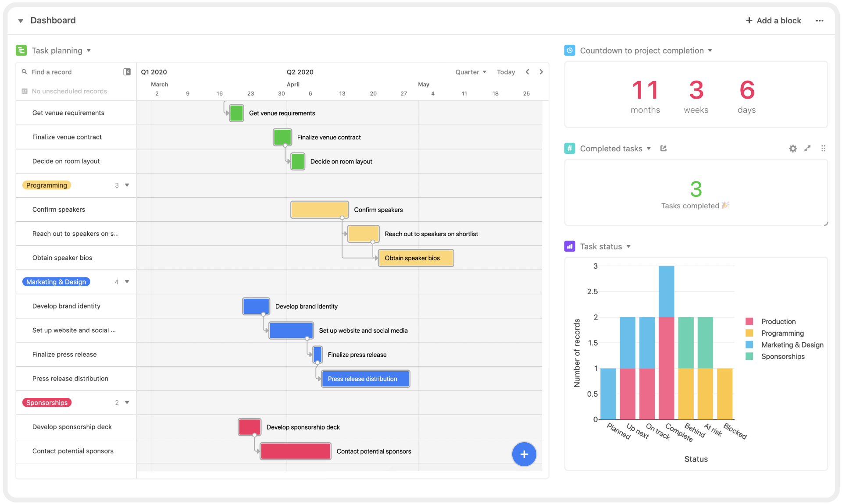
Task: Click Press release distribution row in list
Action: pyautogui.click(x=76, y=379)
